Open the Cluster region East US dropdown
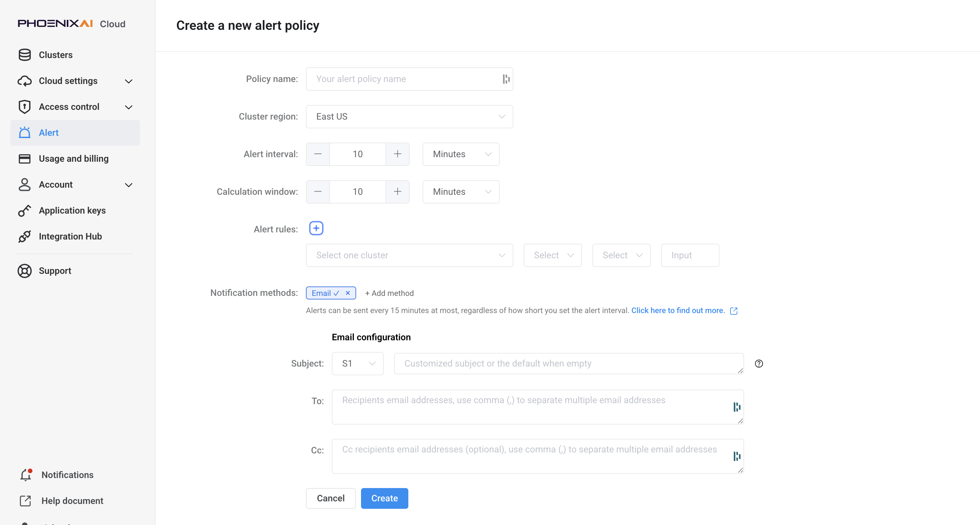 (409, 116)
